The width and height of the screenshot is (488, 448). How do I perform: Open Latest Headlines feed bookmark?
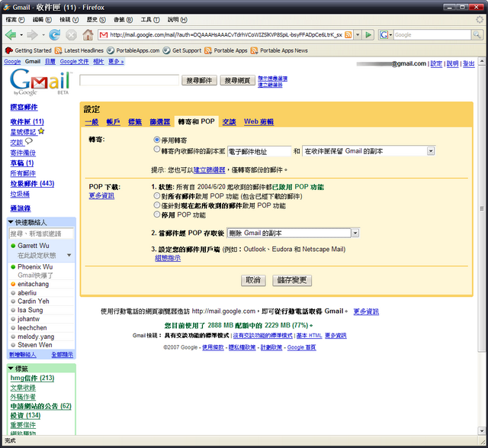coord(79,50)
